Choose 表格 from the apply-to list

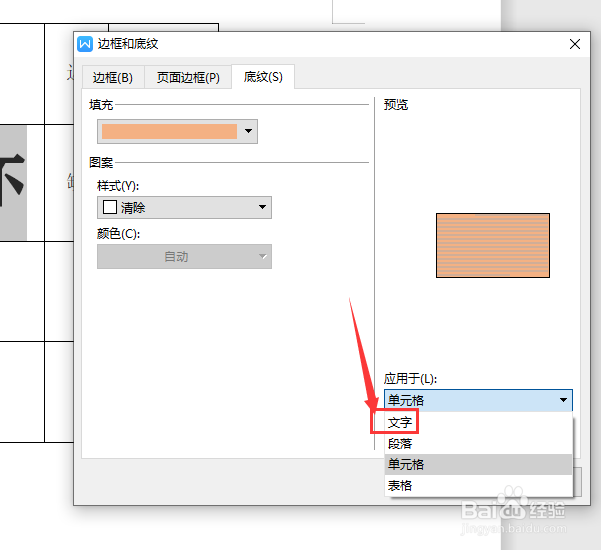[x=478, y=486]
